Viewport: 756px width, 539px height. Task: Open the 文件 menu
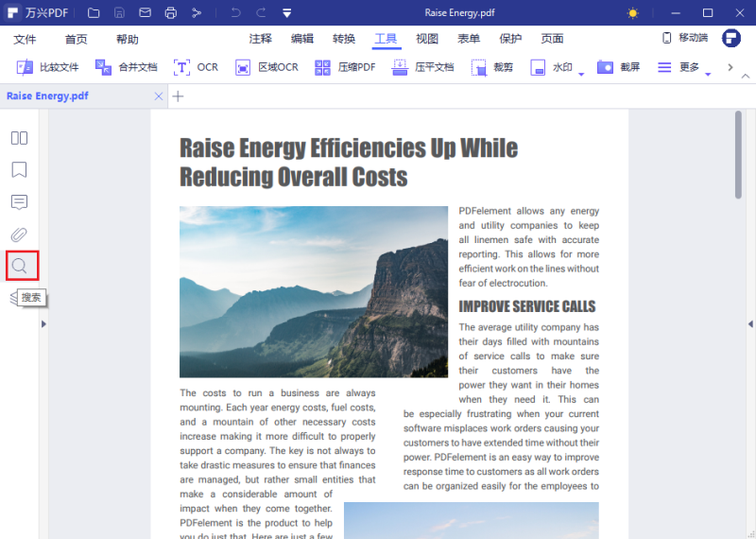point(25,39)
